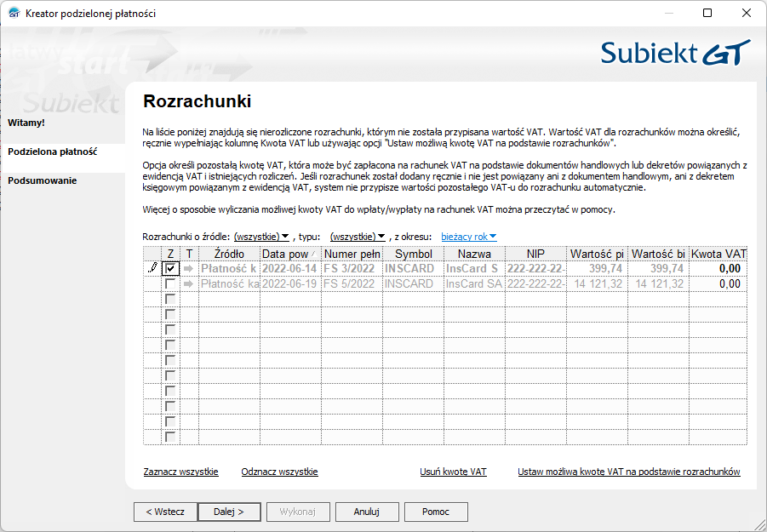Click the InsCard S name cell
The height and width of the screenshot is (532, 767).
tap(474, 268)
